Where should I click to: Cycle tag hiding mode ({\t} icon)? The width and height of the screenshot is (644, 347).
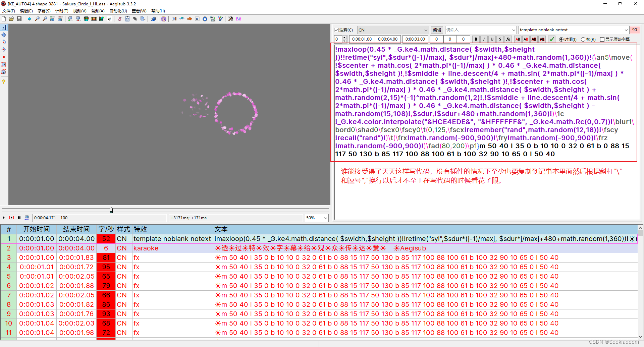pos(238,19)
